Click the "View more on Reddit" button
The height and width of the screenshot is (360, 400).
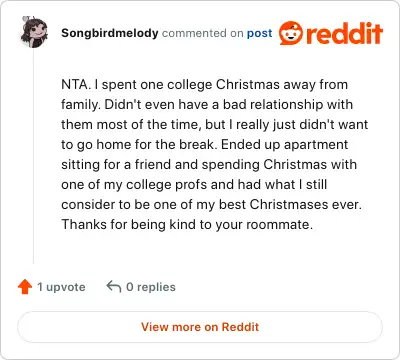click(x=200, y=327)
